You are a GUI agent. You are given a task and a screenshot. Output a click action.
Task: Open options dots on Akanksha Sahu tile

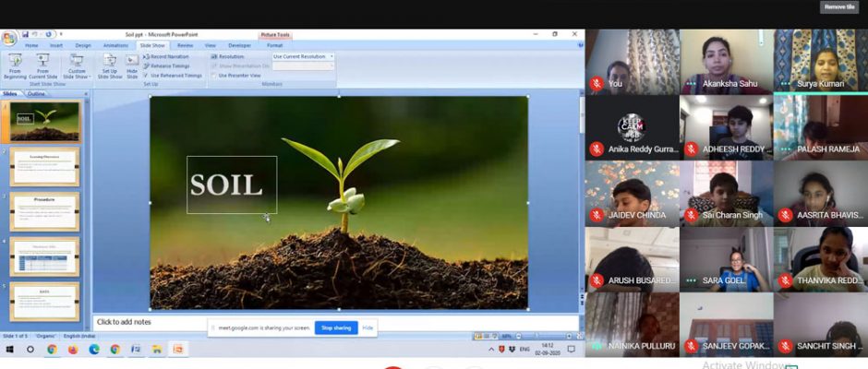[x=691, y=84]
